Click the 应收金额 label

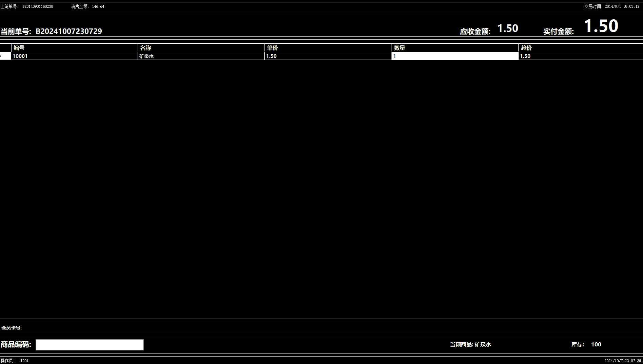475,31
